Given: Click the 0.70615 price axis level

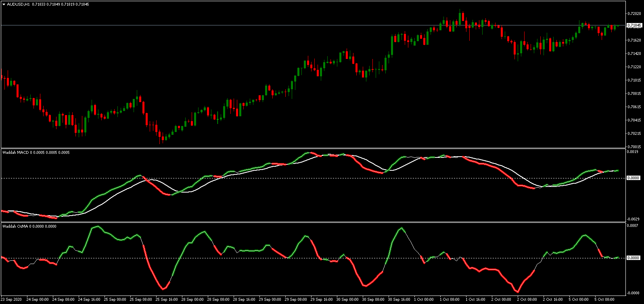Looking at the screenshot, I should pos(635,107).
